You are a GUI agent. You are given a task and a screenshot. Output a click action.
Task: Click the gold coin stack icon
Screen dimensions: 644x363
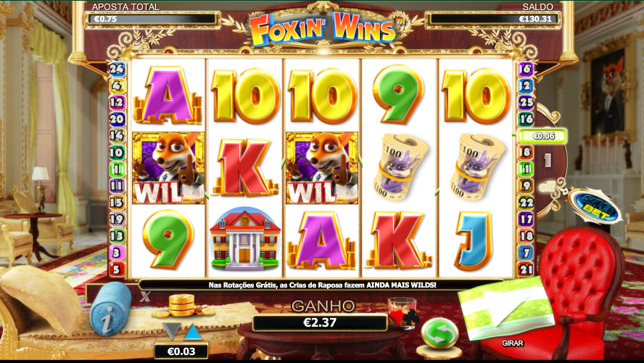181,306
